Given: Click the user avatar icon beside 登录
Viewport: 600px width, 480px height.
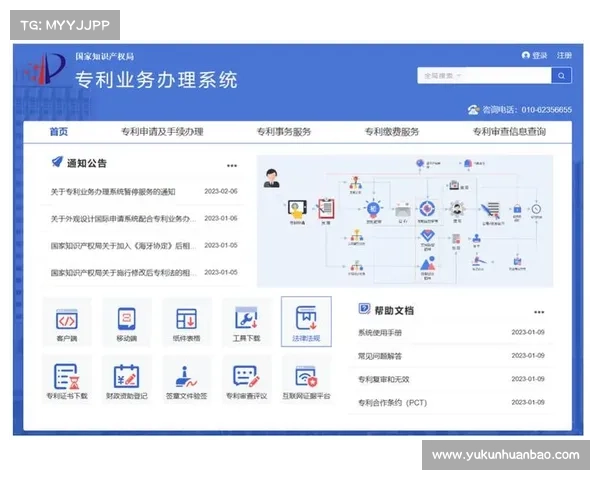Looking at the screenshot, I should click(x=526, y=56).
